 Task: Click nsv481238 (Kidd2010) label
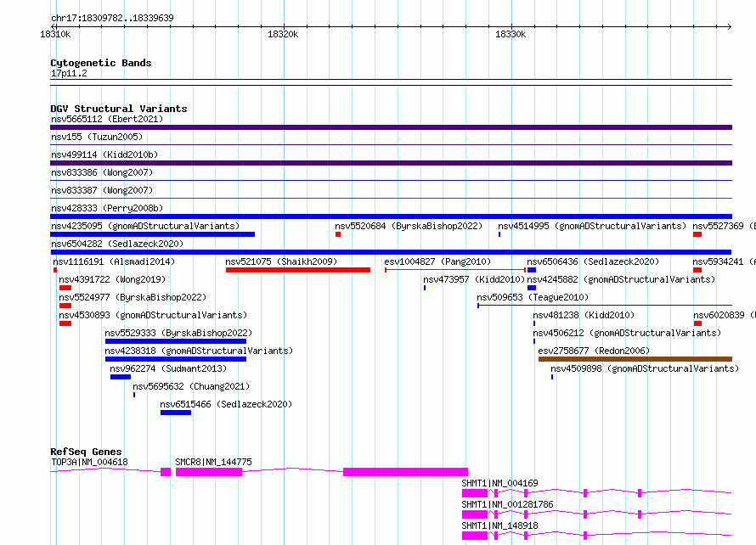click(584, 315)
